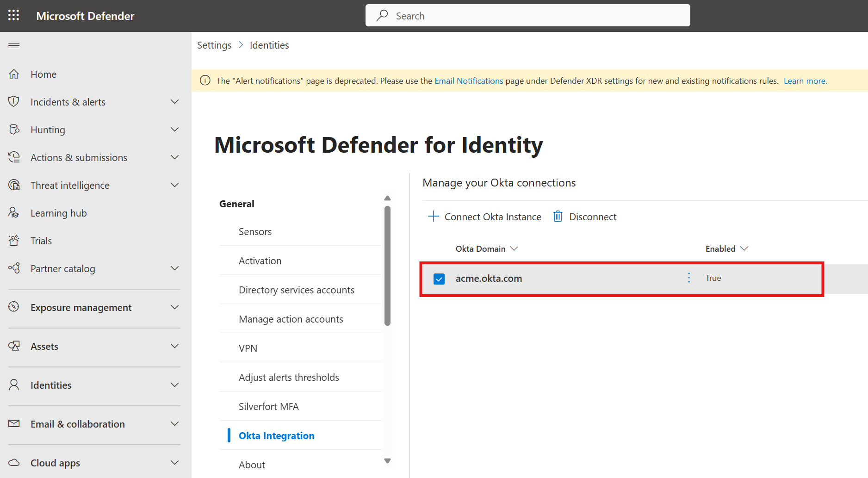This screenshot has width=868, height=478.
Task: Click the True value in Enabled column
Action: tap(713, 278)
